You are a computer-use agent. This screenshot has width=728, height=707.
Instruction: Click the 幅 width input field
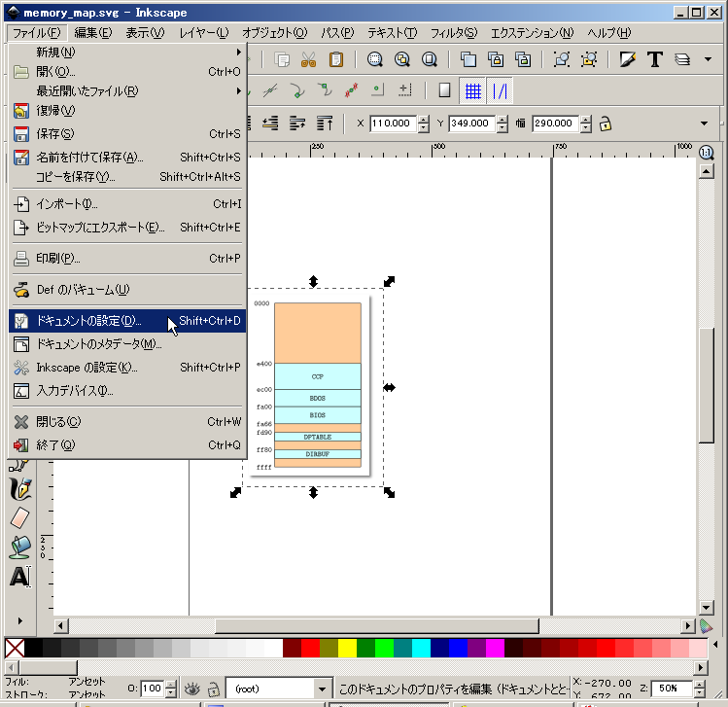pyautogui.click(x=556, y=124)
